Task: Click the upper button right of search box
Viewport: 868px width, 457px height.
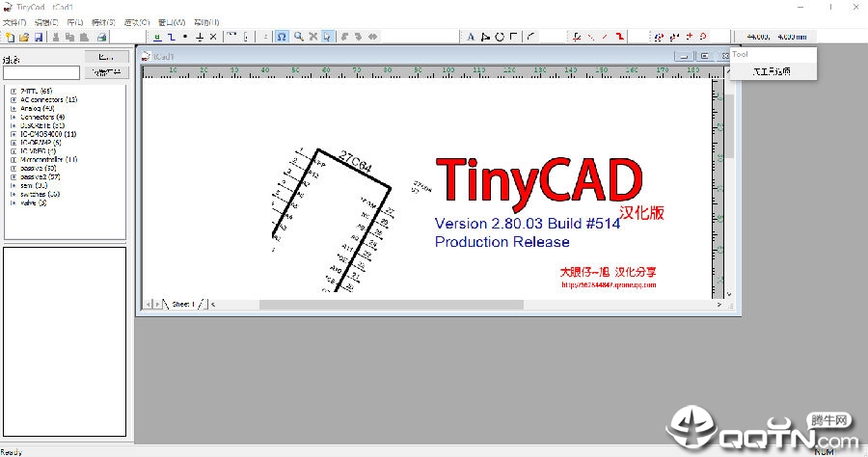Action: click(106, 57)
